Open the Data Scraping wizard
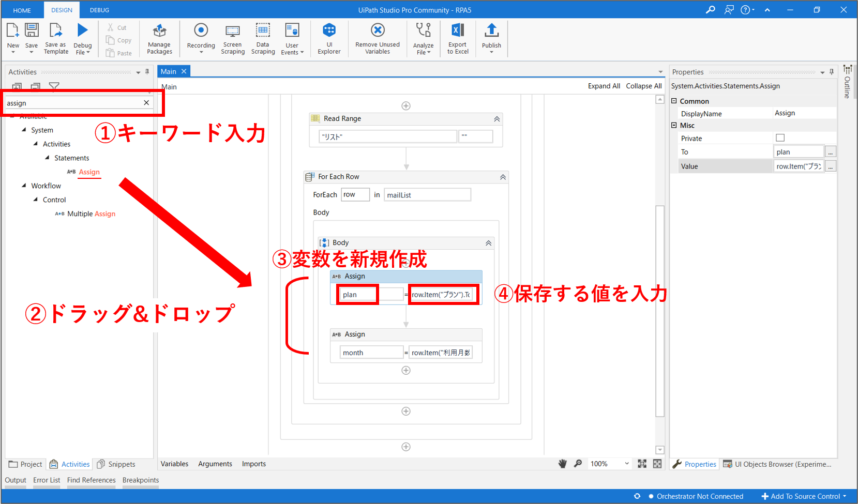858x504 pixels. pos(263,31)
